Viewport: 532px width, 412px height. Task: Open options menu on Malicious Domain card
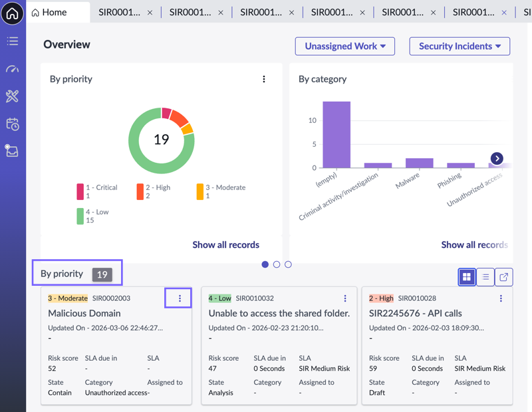180,298
